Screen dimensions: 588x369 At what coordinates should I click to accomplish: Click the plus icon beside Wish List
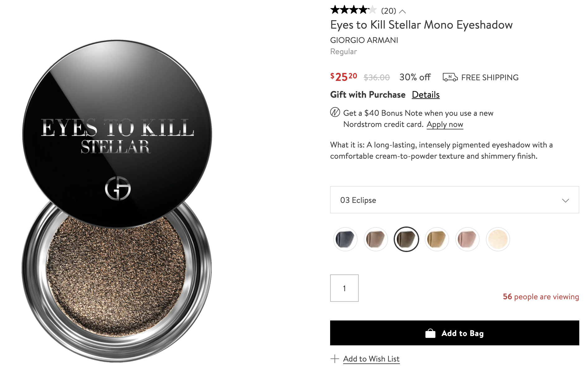[x=335, y=359]
